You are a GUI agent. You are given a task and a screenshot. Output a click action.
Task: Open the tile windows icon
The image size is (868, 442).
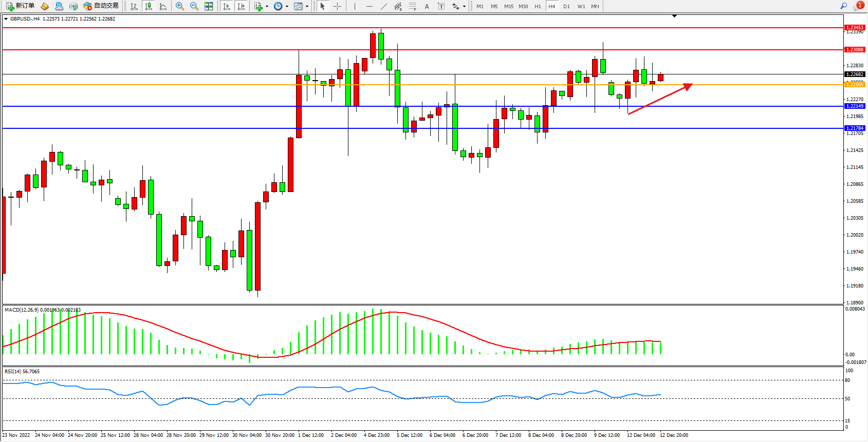pyautogui.click(x=209, y=6)
